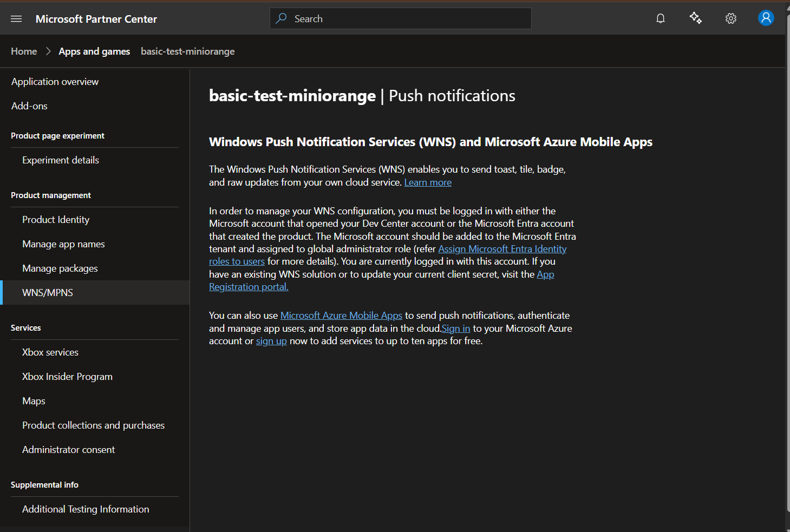Click the search magnifier icon

click(281, 18)
